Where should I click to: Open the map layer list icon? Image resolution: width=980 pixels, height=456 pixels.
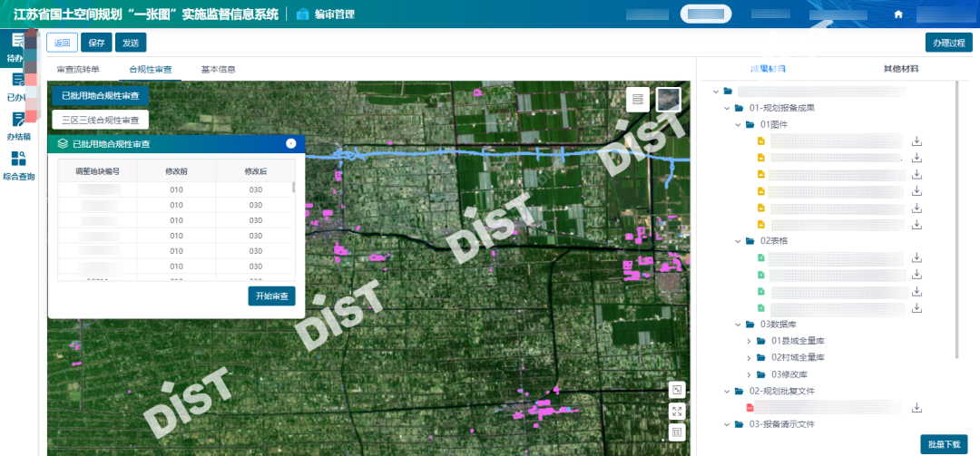(x=638, y=100)
